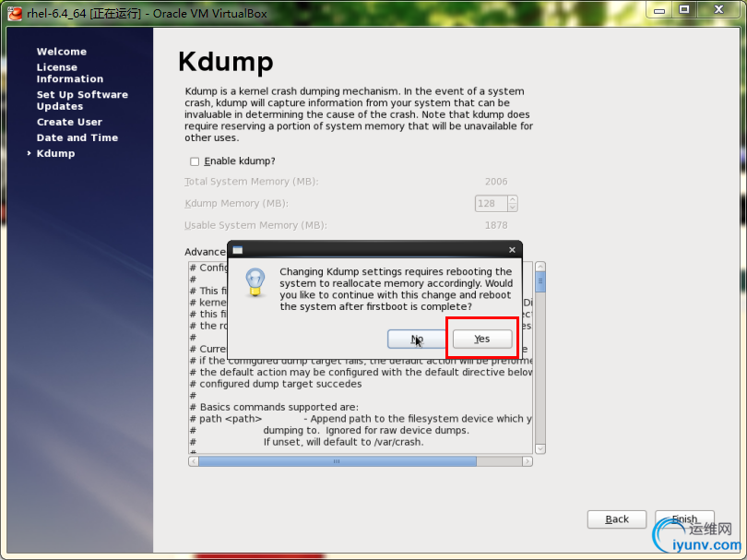Viewport: 747px width, 560px height.
Task: Click the large Kdump page heading
Action: click(x=226, y=62)
